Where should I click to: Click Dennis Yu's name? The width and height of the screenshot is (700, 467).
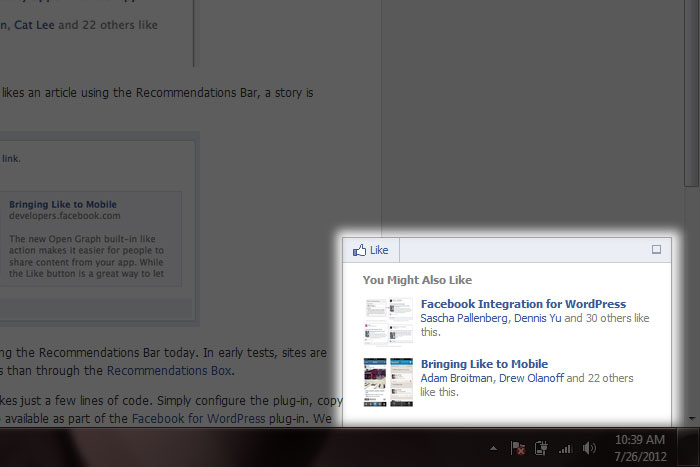tap(538, 318)
